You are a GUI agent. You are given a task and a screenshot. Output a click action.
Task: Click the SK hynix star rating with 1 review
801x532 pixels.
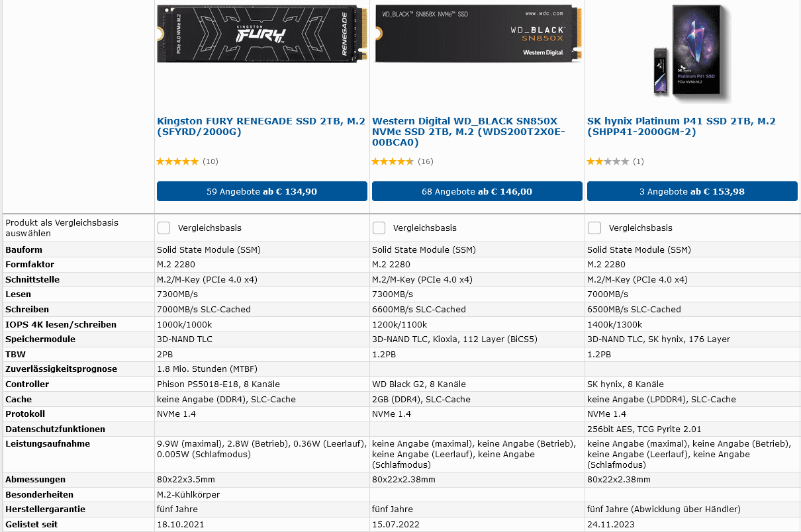point(608,161)
